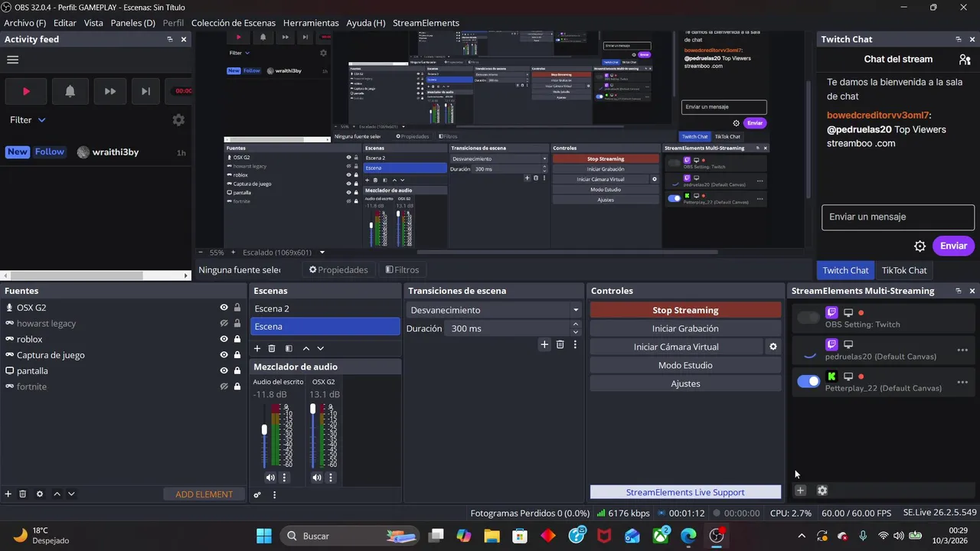
Task: Open Petterplay_22 destination more options
Action: pyautogui.click(x=962, y=382)
